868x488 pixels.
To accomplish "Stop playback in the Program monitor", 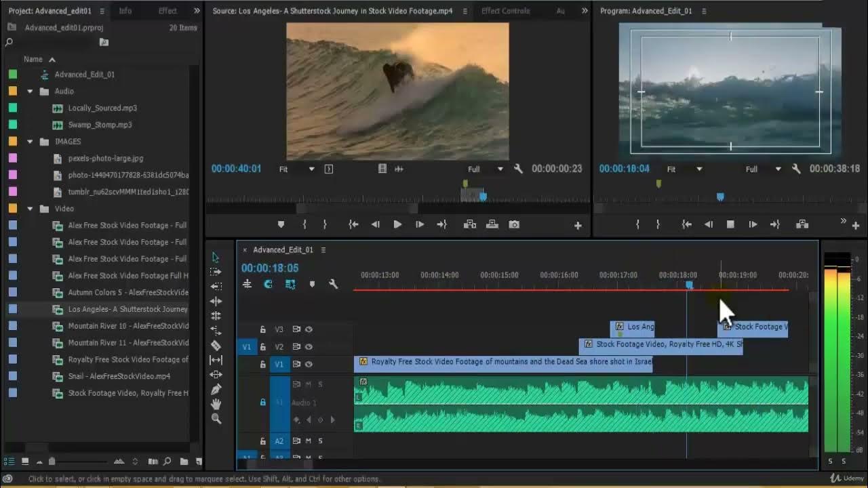I will point(730,224).
